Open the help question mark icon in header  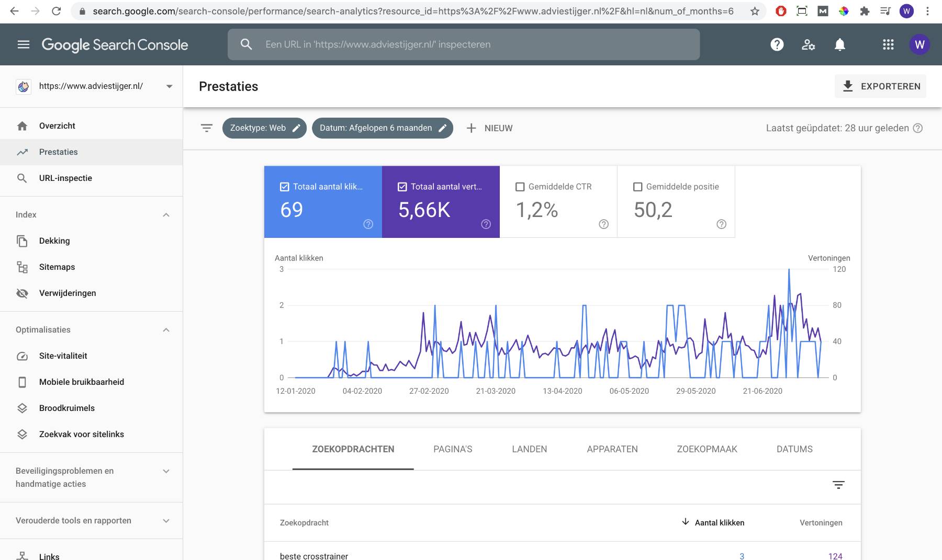click(x=777, y=44)
